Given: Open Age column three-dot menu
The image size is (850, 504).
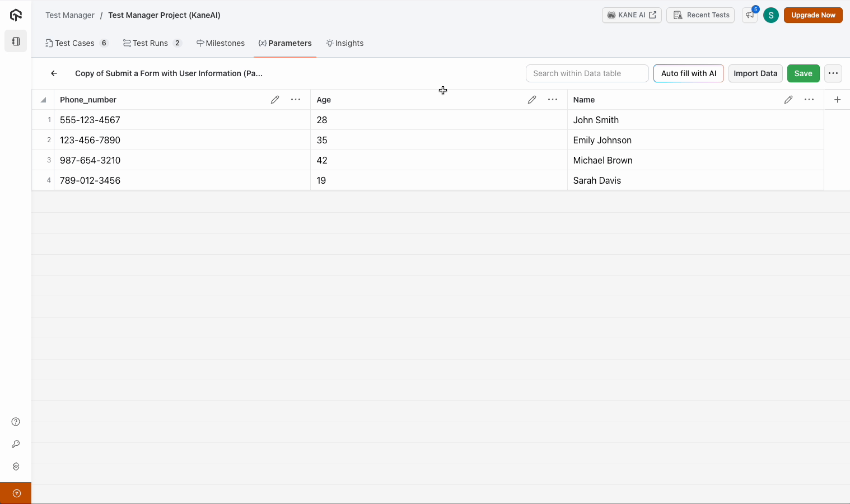Looking at the screenshot, I should click(553, 100).
